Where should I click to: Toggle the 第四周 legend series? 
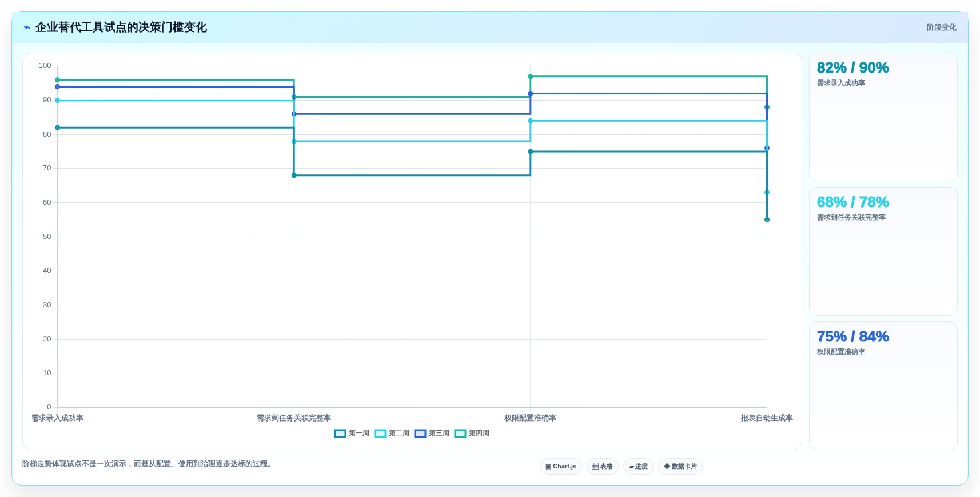coord(472,434)
